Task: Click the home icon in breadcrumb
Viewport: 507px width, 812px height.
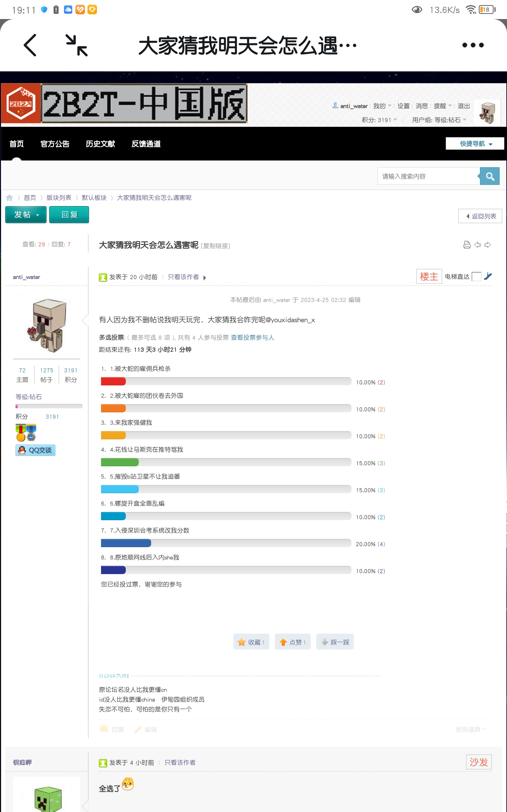Action: coord(10,198)
